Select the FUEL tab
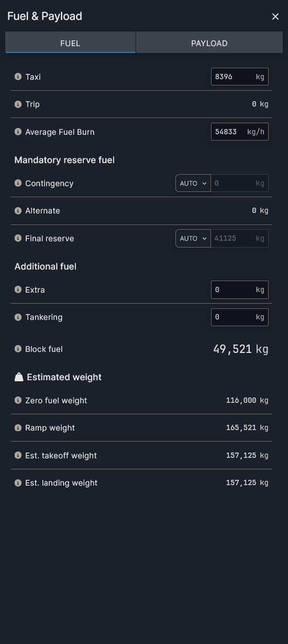This screenshot has height=644, width=288. [70, 42]
